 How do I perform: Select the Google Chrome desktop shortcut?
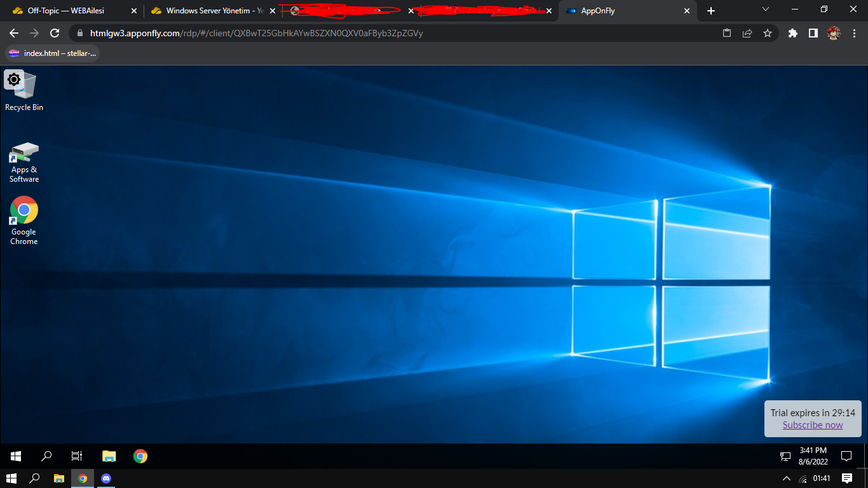pos(24,220)
